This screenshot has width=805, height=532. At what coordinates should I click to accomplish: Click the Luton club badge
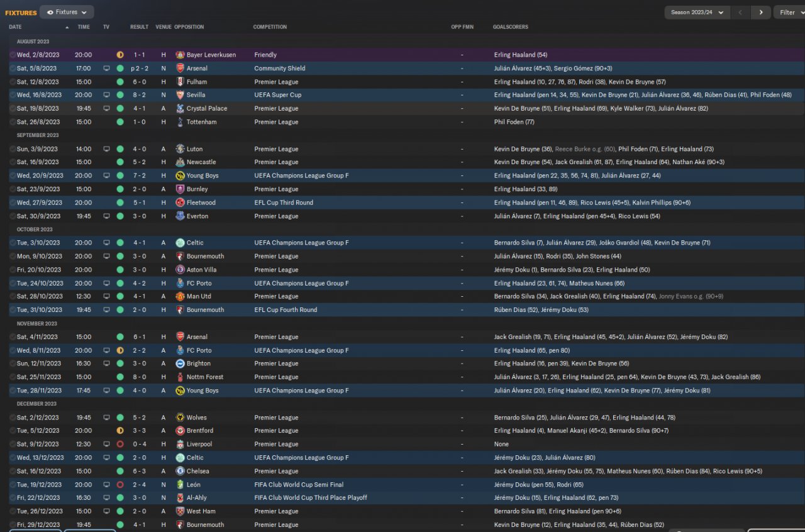pos(180,149)
